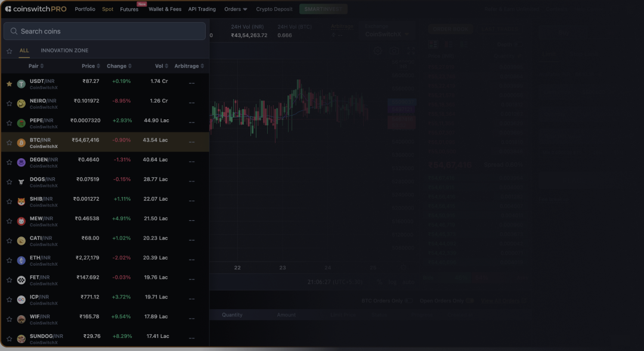Click the Buy button
The image size is (644, 351).
pyautogui.click(x=563, y=33)
